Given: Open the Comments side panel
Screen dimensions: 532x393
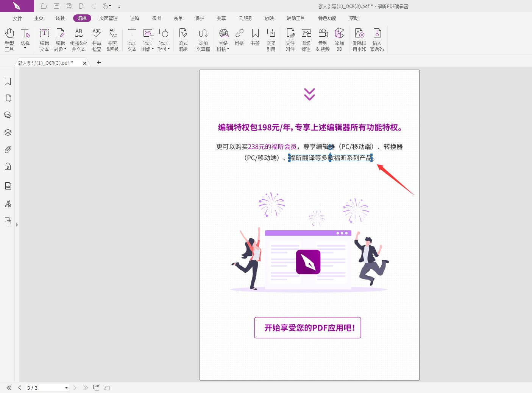Looking at the screenshot, I should click(8, 115).
